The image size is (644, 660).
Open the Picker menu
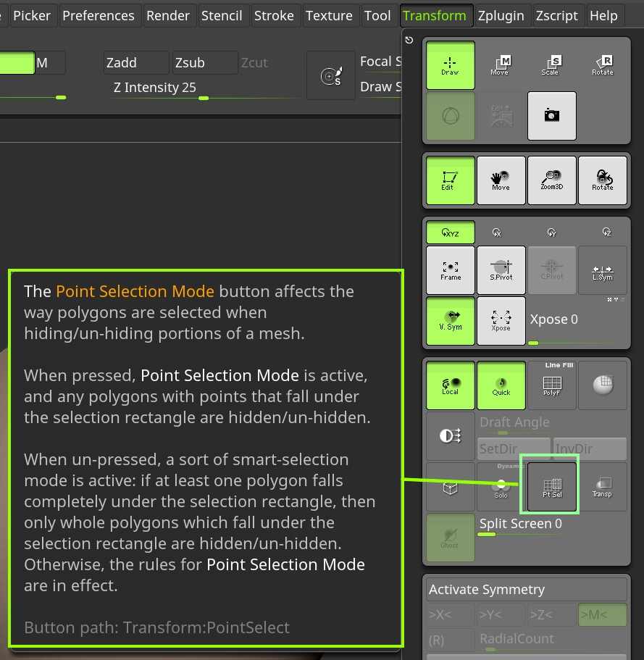[32, 15]
